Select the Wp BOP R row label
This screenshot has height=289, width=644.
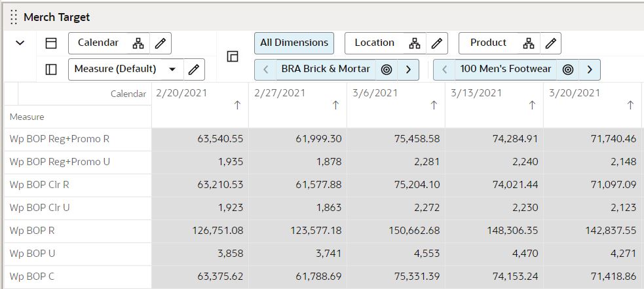click(32, 231)
